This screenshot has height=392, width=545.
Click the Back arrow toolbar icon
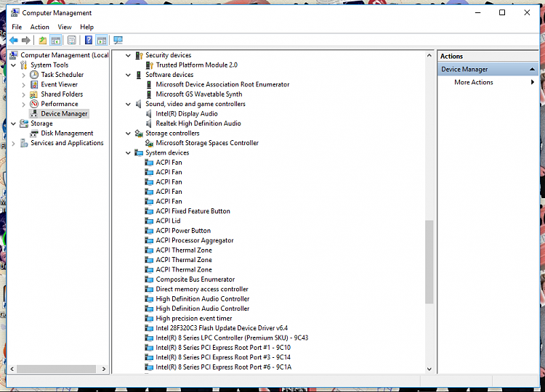tap(14, 40)
